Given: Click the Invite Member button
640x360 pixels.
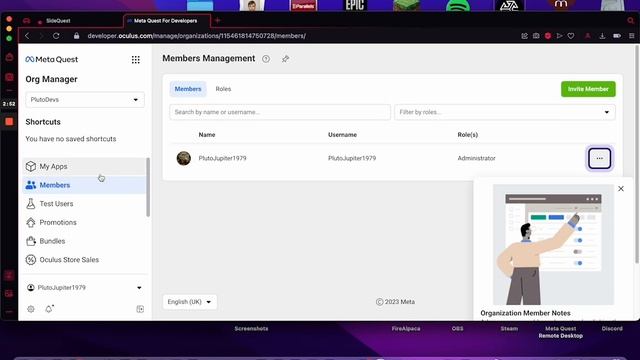Looking at the screenshot, I should (588, 89).
